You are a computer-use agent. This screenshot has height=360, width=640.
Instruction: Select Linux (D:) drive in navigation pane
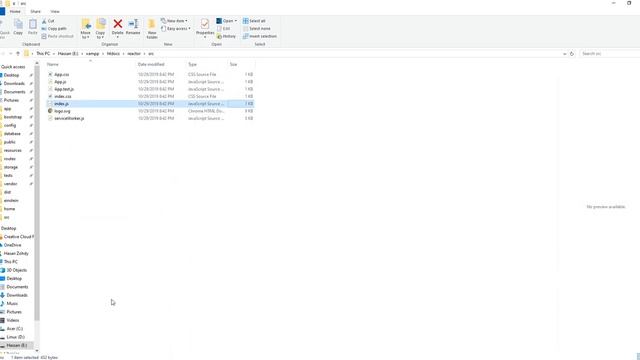coord(16,337)
